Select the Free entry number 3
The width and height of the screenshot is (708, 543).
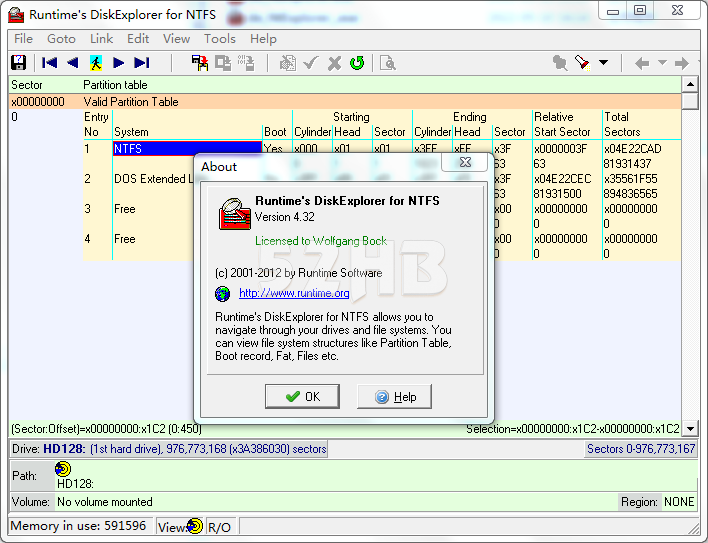pos(125,209)
